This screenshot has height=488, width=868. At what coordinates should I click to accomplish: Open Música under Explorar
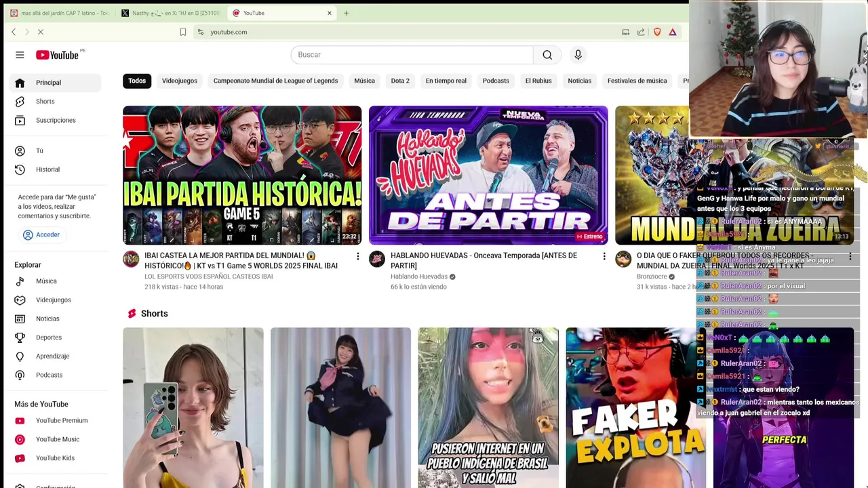(55, 281)
